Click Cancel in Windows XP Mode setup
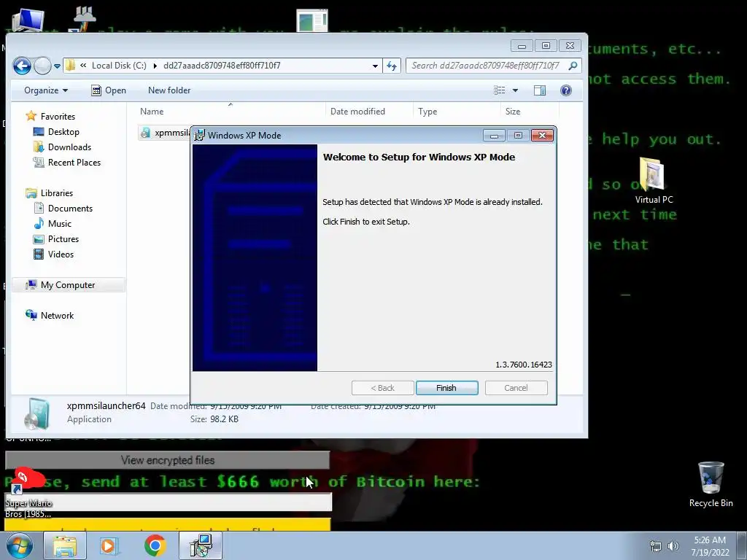Viewport: 747px width, 560px height. tap(516, 388)
